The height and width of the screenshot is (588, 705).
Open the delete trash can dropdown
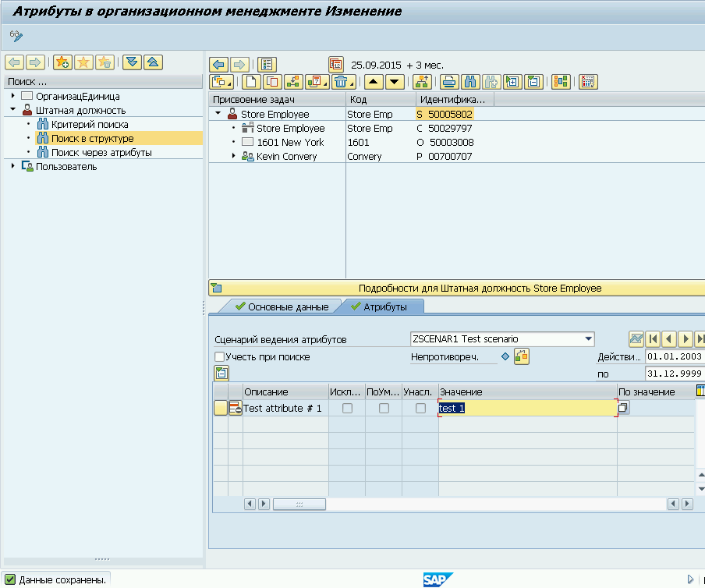coord(343,82)
